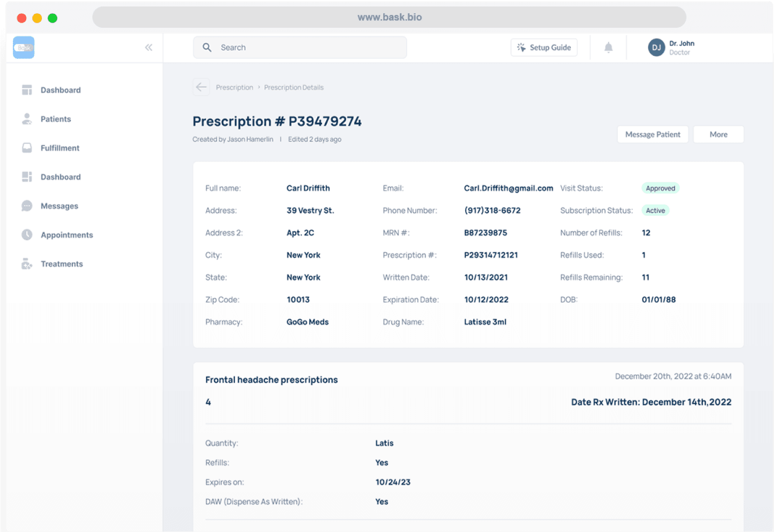Screen dimensions: 774x532
Task: Click the browser URL address bar
Action: 389,17
